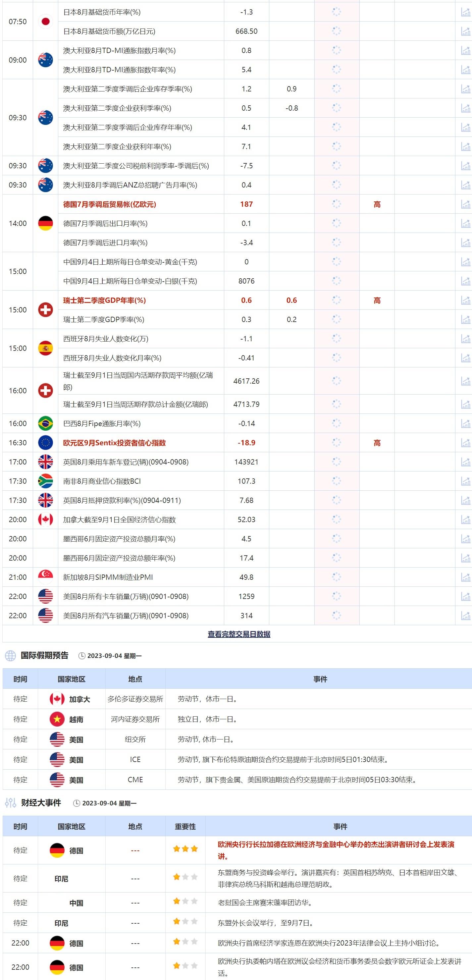Open the chart icon for 德国7月季调后贸易帐 row

(x=465, y=204)
